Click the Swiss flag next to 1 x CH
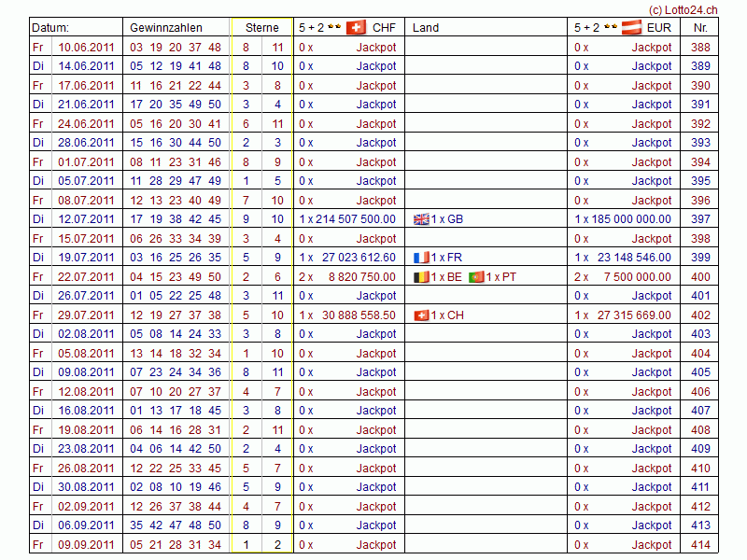This screenshot has width=747, height=560. point(421,315)
